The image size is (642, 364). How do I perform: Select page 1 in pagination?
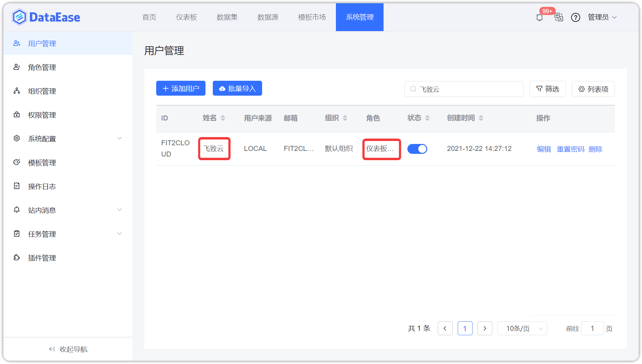(x=465, y=329)
